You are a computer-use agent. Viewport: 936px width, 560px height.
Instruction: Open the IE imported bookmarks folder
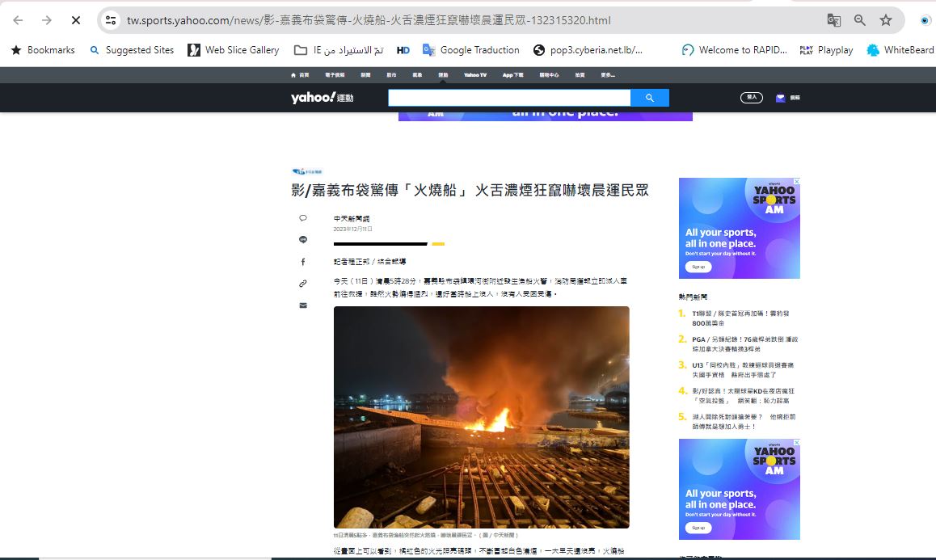click(x=338, y=50)
